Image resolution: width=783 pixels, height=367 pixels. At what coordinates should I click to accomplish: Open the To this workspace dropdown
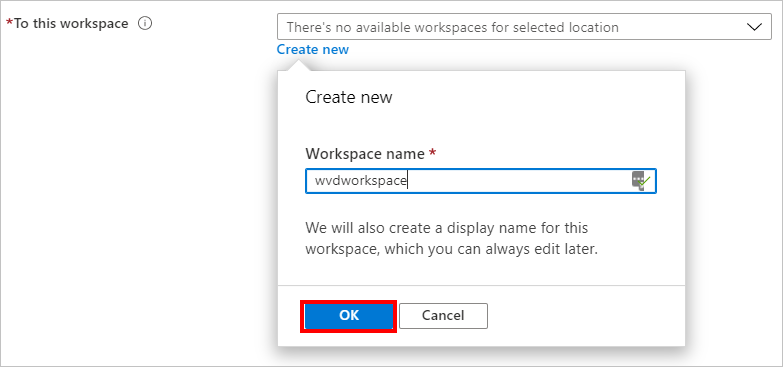tap(524, 27)
